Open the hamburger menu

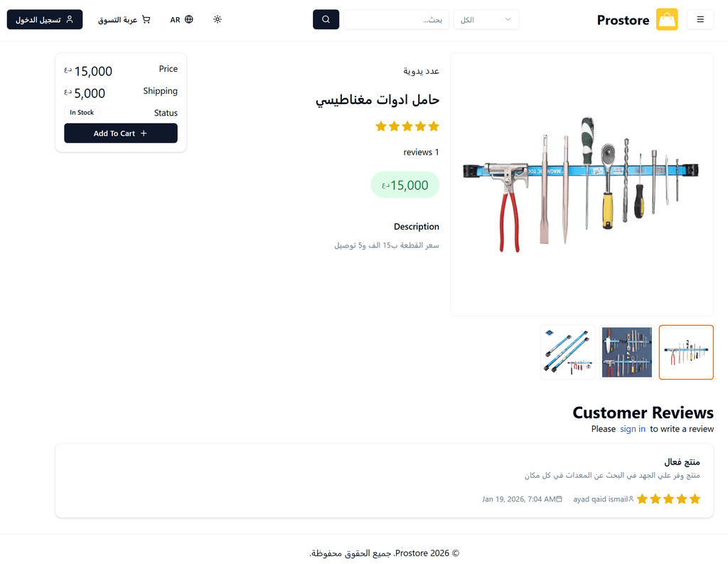700,20
